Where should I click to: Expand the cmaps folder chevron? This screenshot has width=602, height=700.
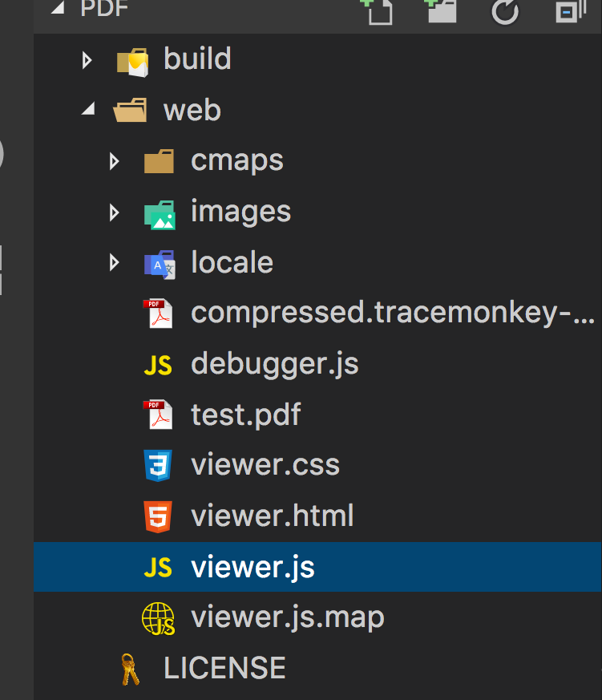tap(115, 162)
